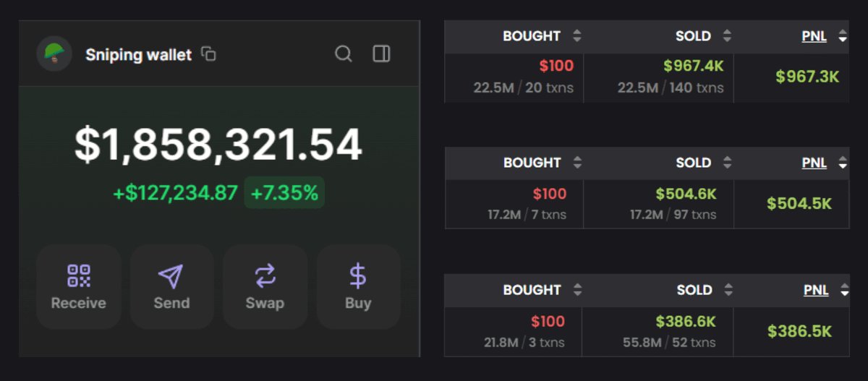Viewport: 868px width, 381px height.
Task: Sort by BOUGHT in the bottom table
Action: (577, 290)
